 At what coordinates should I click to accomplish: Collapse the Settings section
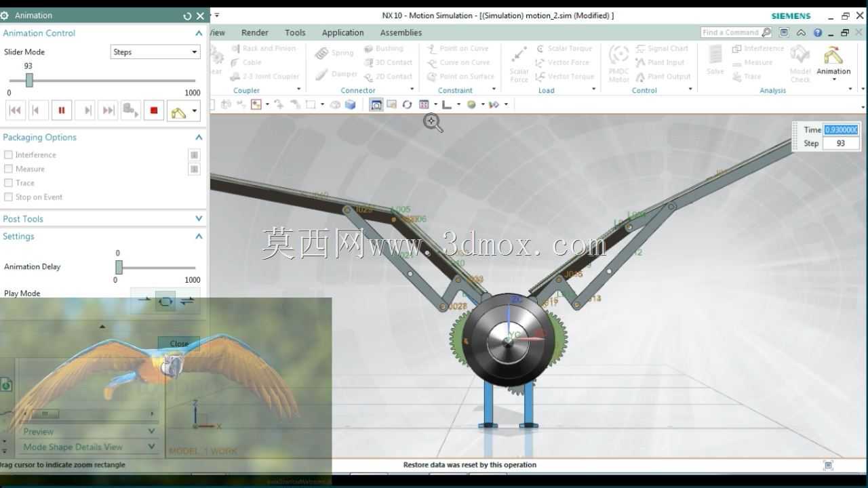tap(199, 237)
